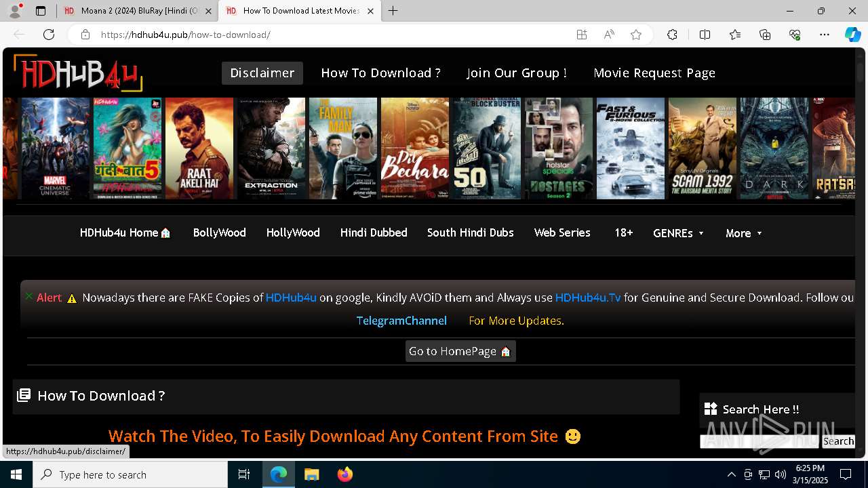Open Scam 1992 poster
Screen dimensions: 868x488
[x=703, y=148]
